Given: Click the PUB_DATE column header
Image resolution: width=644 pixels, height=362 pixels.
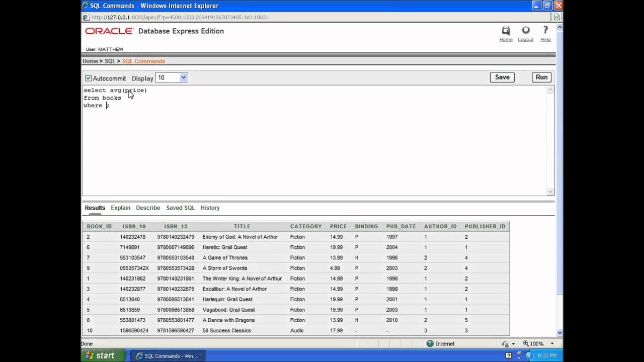Looking at the screenshot, I should click(401, 226).
